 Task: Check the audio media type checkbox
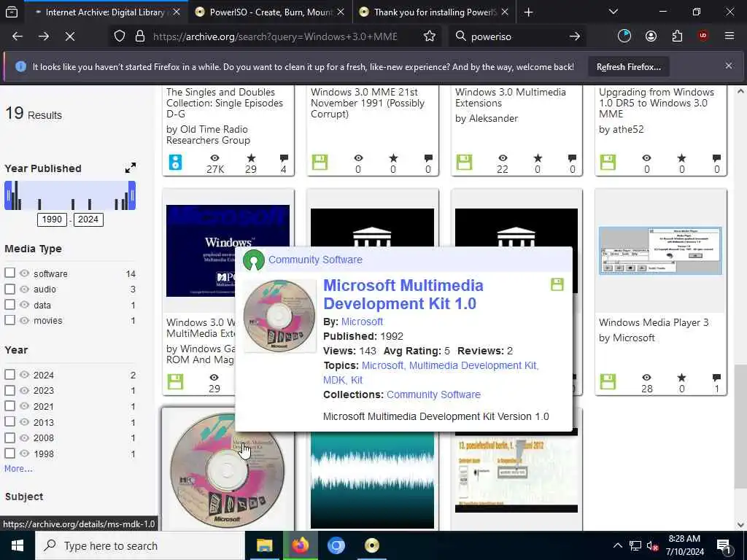point(9,289)
